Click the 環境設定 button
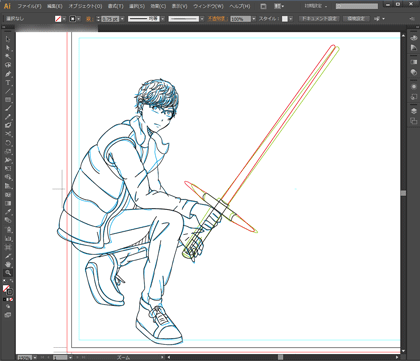Image resolution: width=420 pixels, height=361 pixels. 356,19
